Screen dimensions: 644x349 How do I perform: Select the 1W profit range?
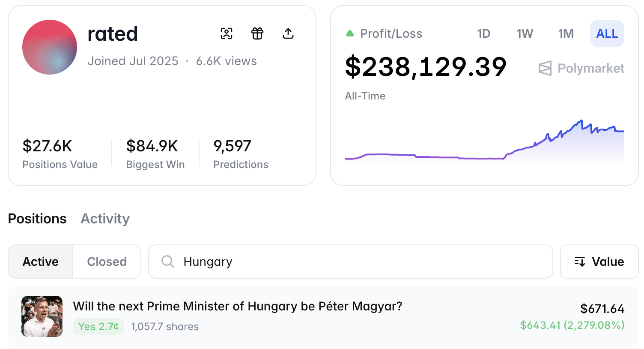click(525, 33)
